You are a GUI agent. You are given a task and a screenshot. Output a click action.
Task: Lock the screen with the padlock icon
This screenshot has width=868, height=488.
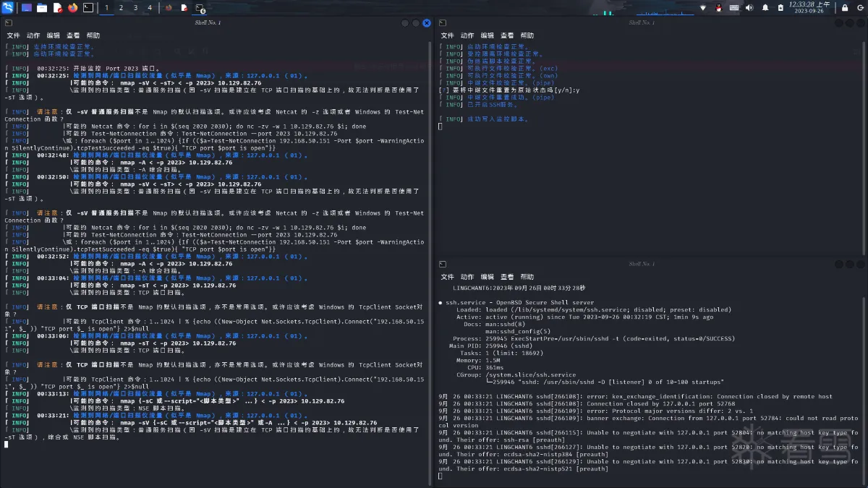845,8
